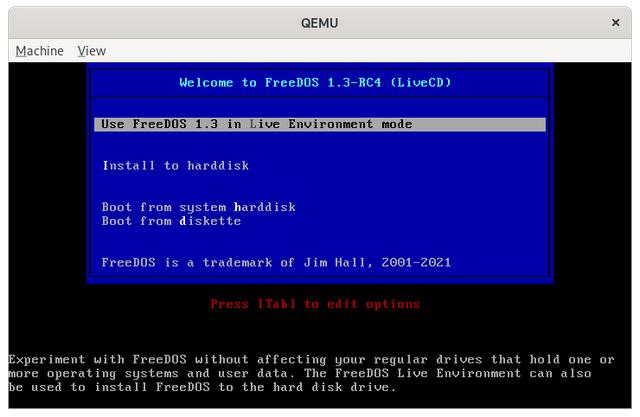Click the QEMU window title text
The height and width of the screenshot is (417, 640).
pyautogui.click(x=319, y=22)
